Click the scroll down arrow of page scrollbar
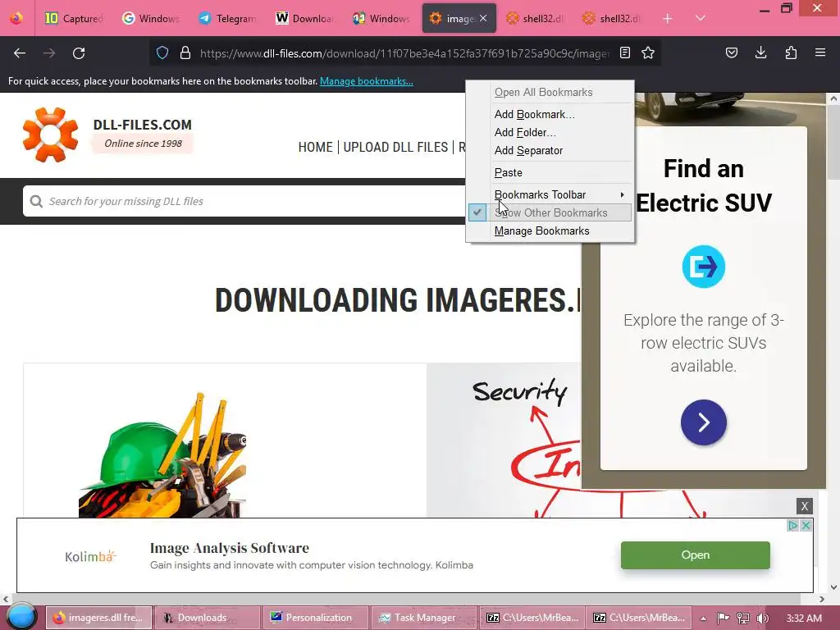This screenshot has width=840, height=630. pyautogui.click(x=833, y=587)
